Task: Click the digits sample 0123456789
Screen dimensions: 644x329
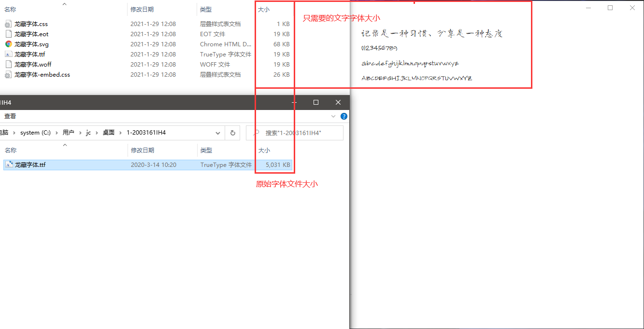Action: pos(379,48)
